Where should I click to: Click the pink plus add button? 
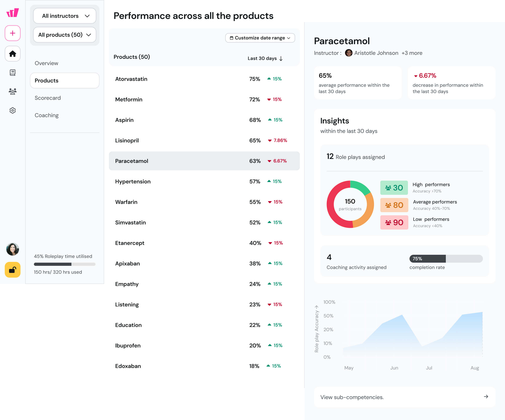(x=12, y=33)
